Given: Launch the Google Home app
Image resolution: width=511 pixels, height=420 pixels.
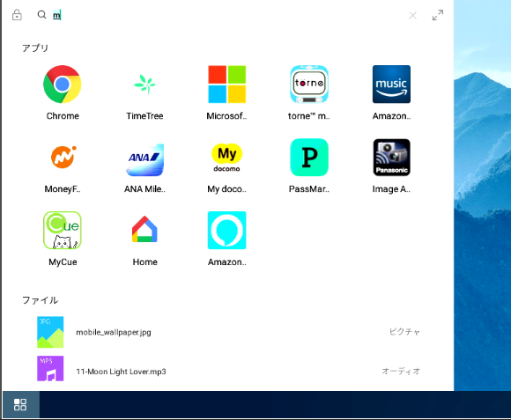Looking at the screenshot, I should coord(144,230).
